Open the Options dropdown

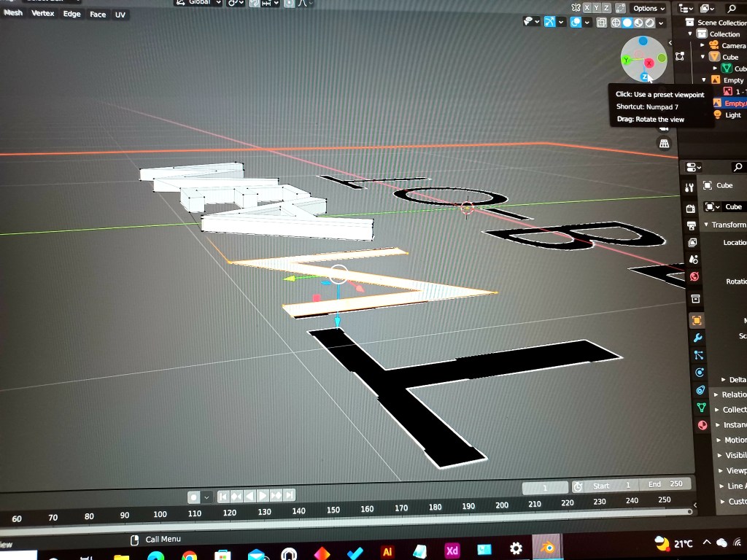pos(649,8)
